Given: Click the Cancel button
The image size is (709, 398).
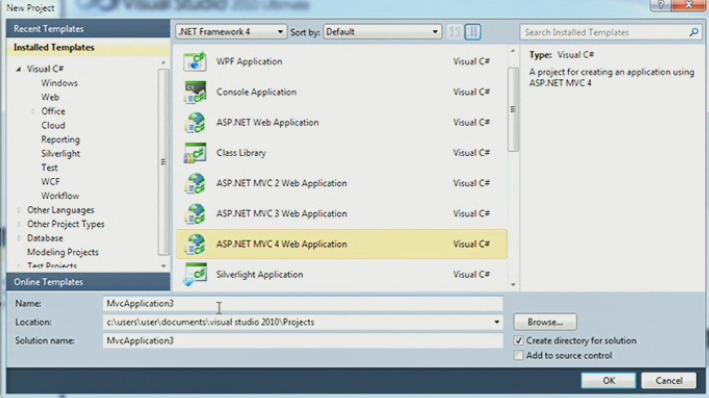Looking at the screenshot, I should click(x=669, y=380).
